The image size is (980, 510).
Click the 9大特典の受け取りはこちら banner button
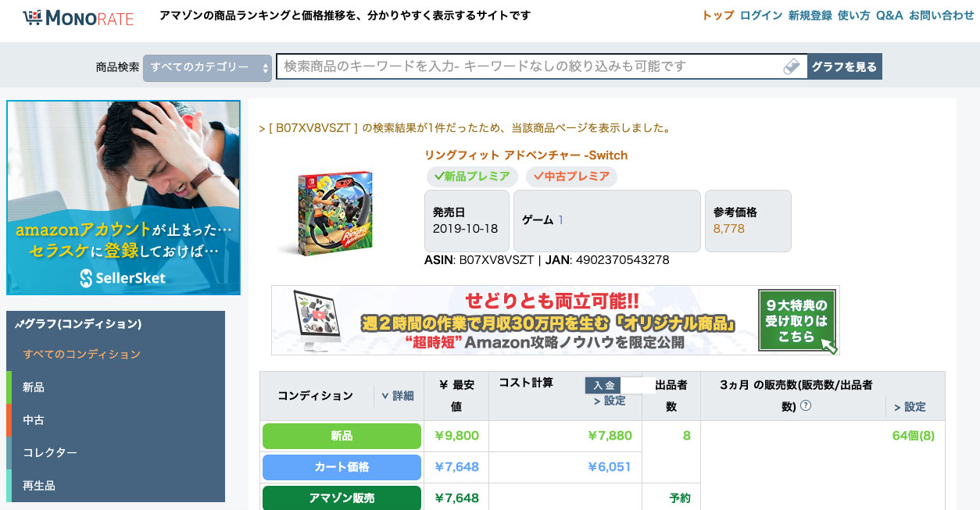pos(796,321)
